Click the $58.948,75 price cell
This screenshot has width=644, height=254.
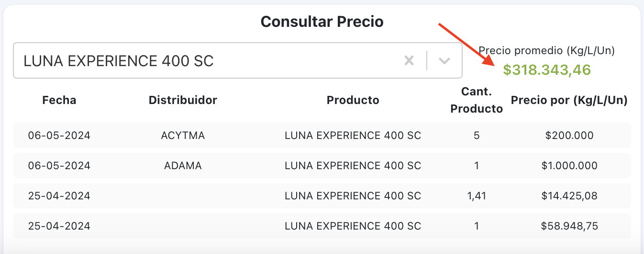click(x=569, y=226)
